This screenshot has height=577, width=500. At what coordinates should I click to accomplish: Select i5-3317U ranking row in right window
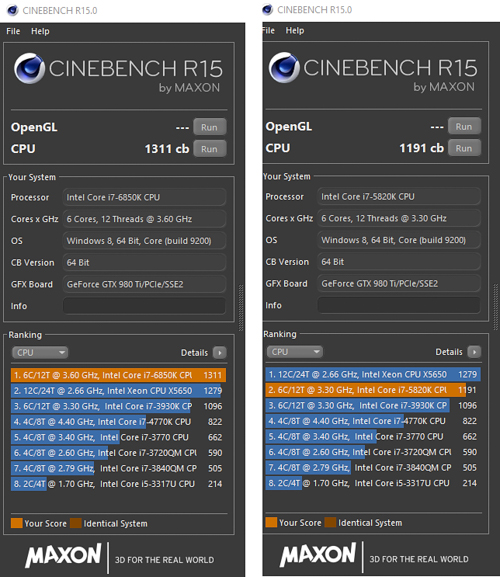coord(373,483)
